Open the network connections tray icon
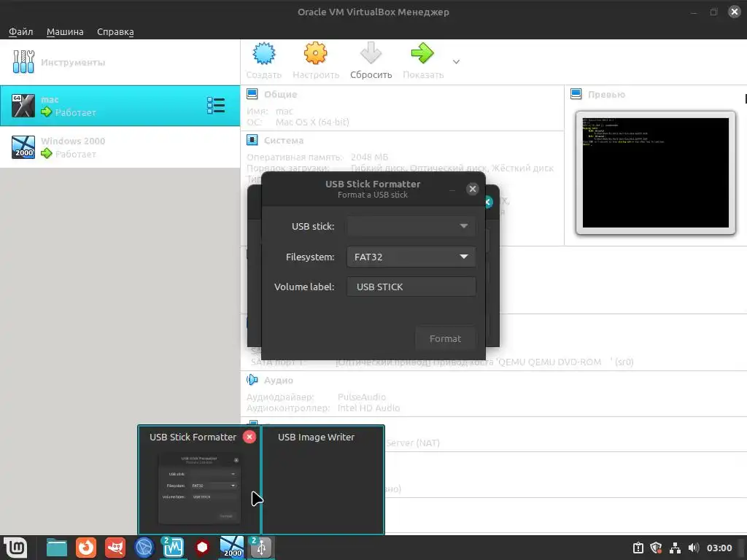This screenshot has width=747, height=560. pos(675,548)
